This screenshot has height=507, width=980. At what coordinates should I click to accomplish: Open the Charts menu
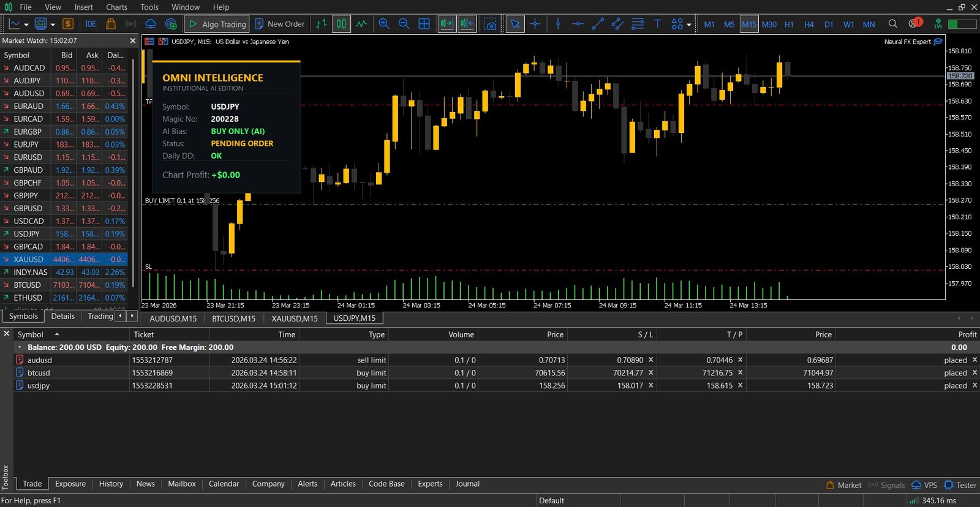coord(116,7)
